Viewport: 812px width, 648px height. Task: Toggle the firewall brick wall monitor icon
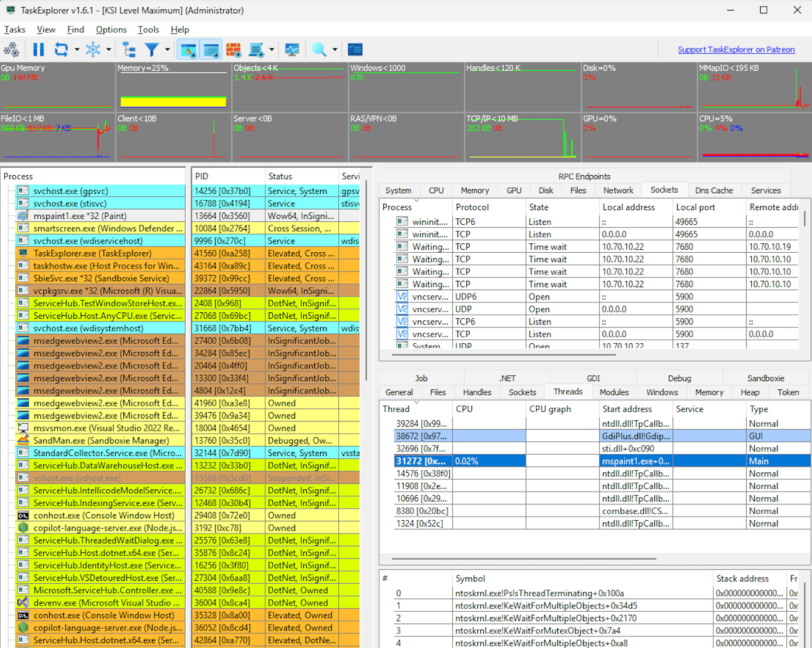point(234,50)
